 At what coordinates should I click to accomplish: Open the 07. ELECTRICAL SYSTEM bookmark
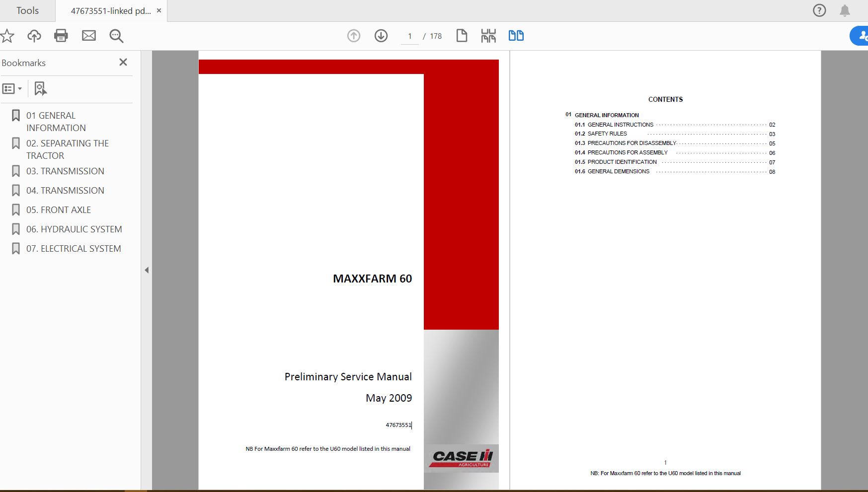pyautogui.click(x=74, y=248)
